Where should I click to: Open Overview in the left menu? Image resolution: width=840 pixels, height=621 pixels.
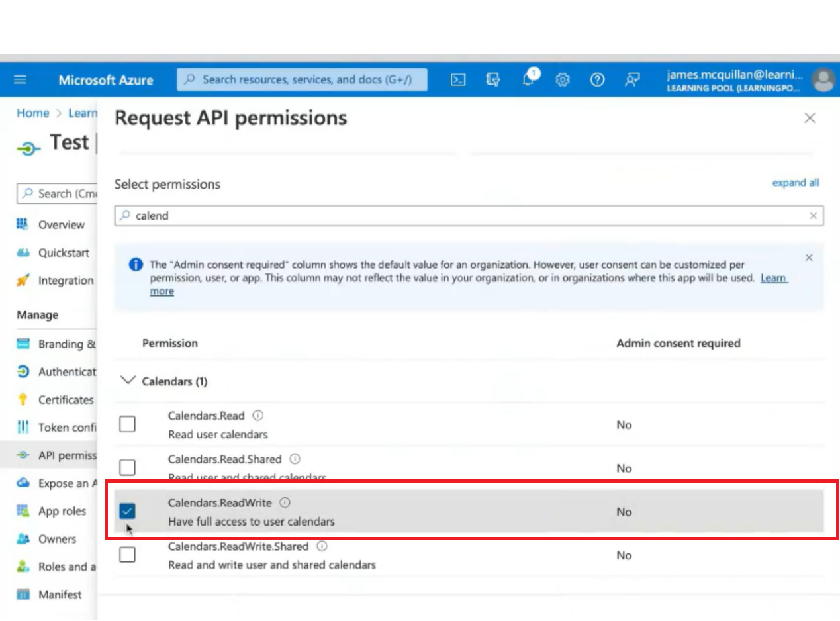click(x=61, y=225)
